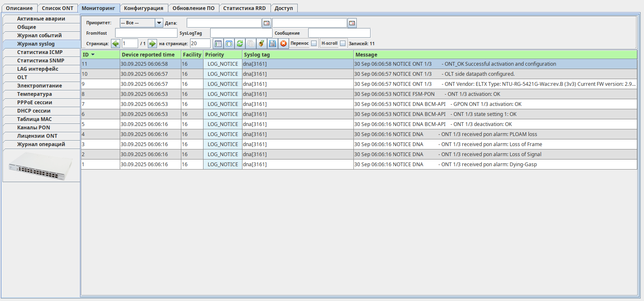Screen dimensions: 644x301
Task: Open calendar picker for the first date field
Action: (267, 23)
